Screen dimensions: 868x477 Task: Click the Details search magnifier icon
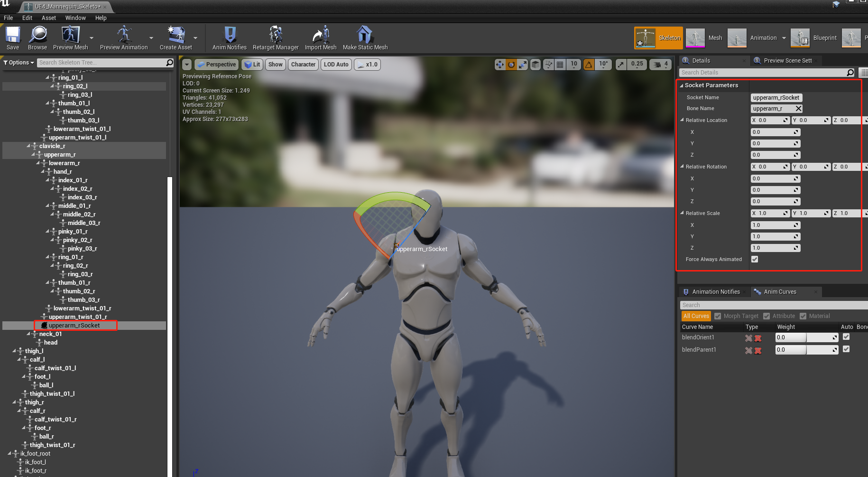(850, 73)
